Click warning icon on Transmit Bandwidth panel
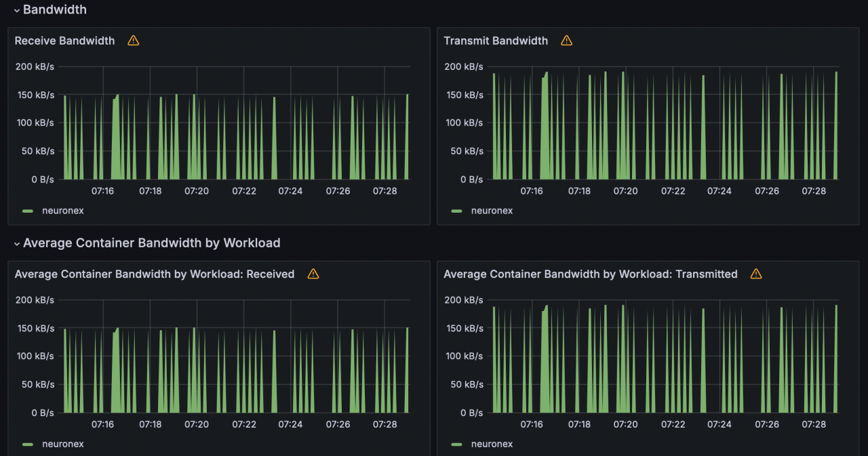 tap(566, 41)
